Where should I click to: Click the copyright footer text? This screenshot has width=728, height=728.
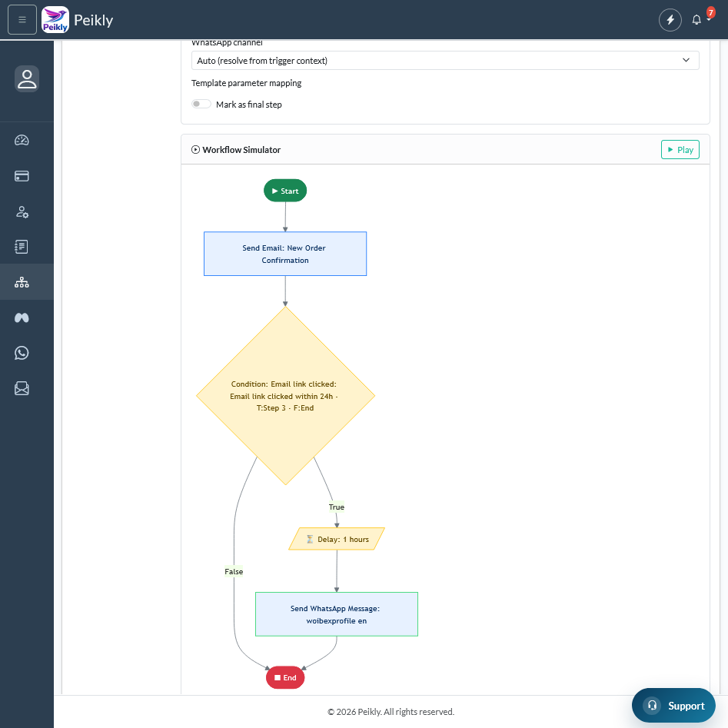pyautogui.click(x=391, y=712)
